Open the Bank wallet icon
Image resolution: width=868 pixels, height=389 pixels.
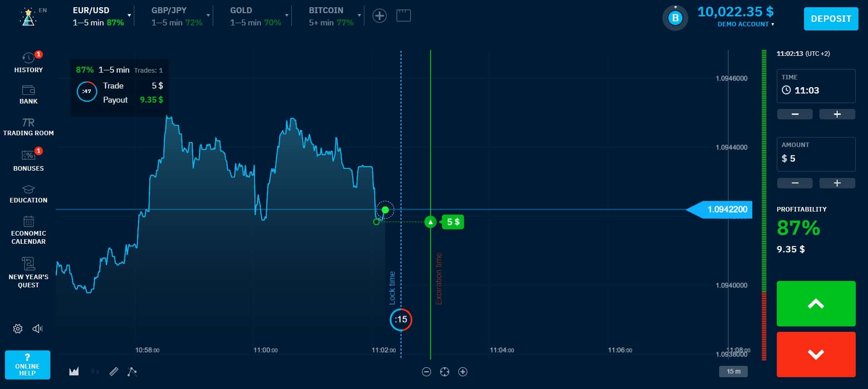pyautogui.click(x=28, y=90)
